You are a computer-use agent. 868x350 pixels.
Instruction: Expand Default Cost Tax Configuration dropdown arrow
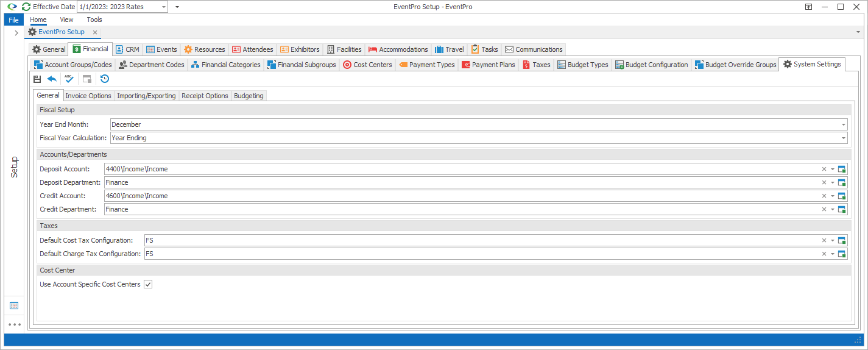coord(833,240)
